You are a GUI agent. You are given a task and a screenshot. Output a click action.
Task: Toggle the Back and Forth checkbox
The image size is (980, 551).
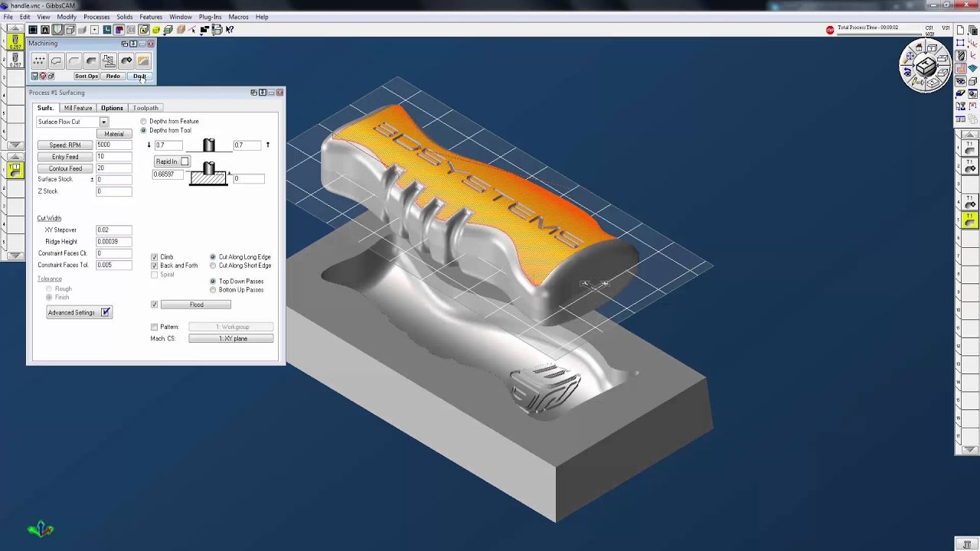pyautogui.click(x=155, y=266)
